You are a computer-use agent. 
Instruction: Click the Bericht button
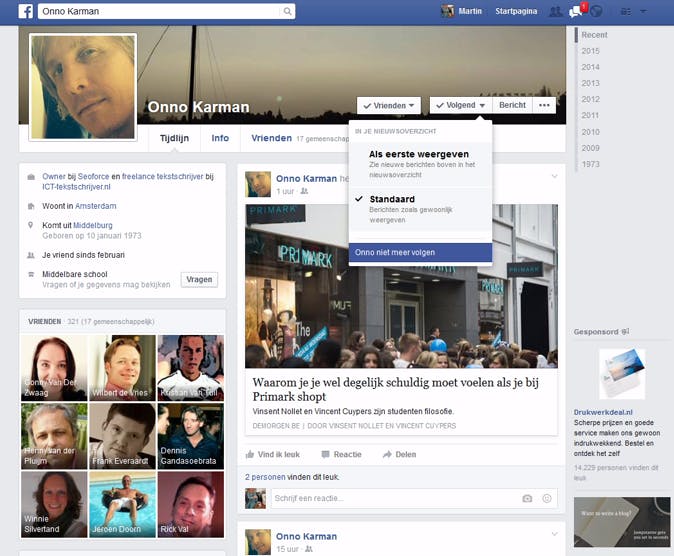[x=512, y=105]
